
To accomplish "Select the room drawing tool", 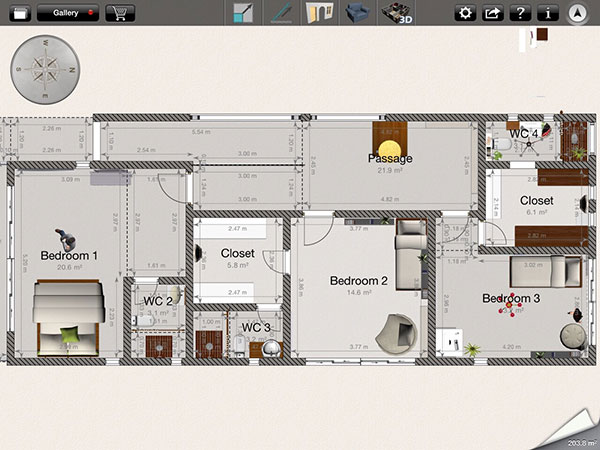I will [242, 13].
